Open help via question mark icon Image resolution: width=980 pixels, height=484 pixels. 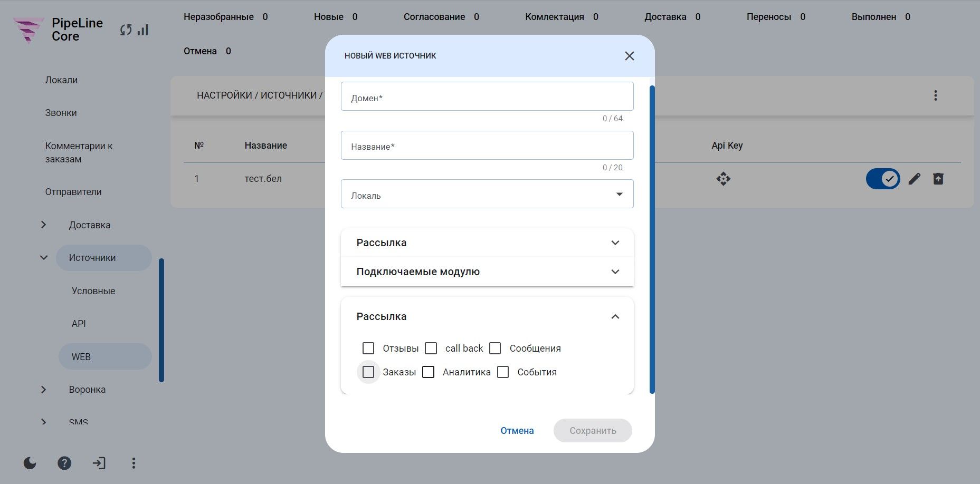coord(64,463)
